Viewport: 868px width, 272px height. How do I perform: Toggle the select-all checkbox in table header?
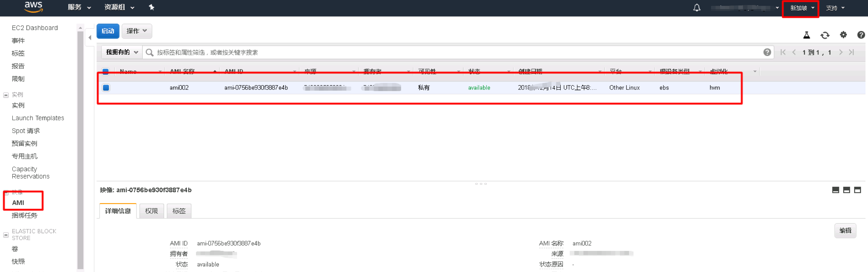point(106,71)
